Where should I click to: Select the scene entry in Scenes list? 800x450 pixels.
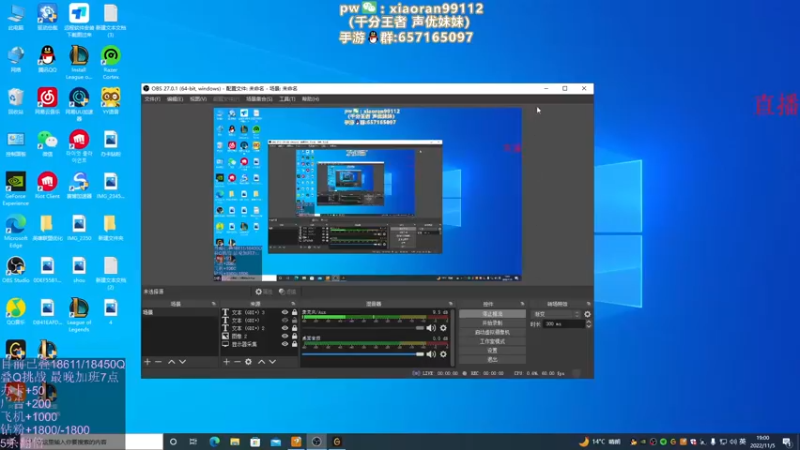point(180,312)
